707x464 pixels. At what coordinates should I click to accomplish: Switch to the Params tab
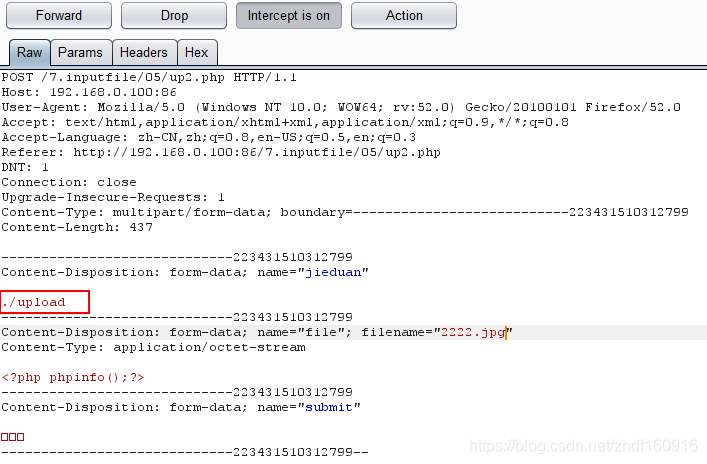pos(80,53)
